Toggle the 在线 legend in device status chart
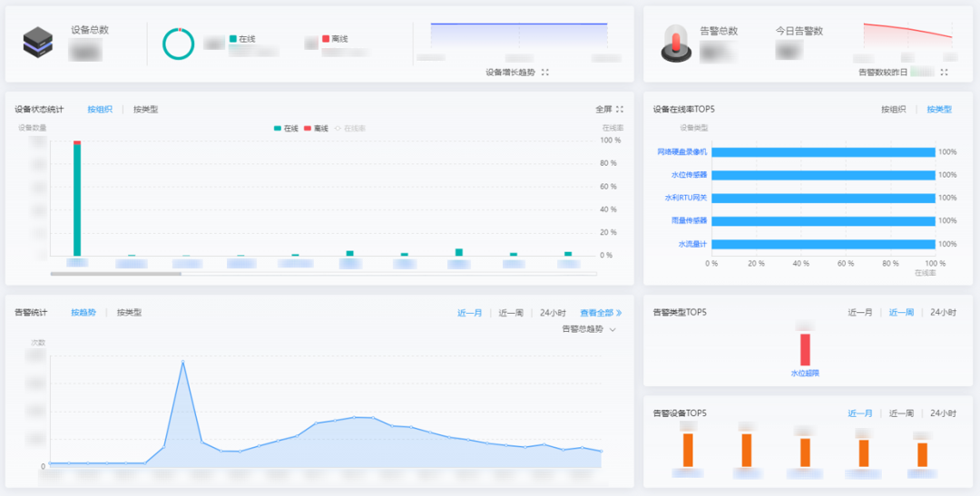This screenshot has width=980, height=496. pos(286,129)
